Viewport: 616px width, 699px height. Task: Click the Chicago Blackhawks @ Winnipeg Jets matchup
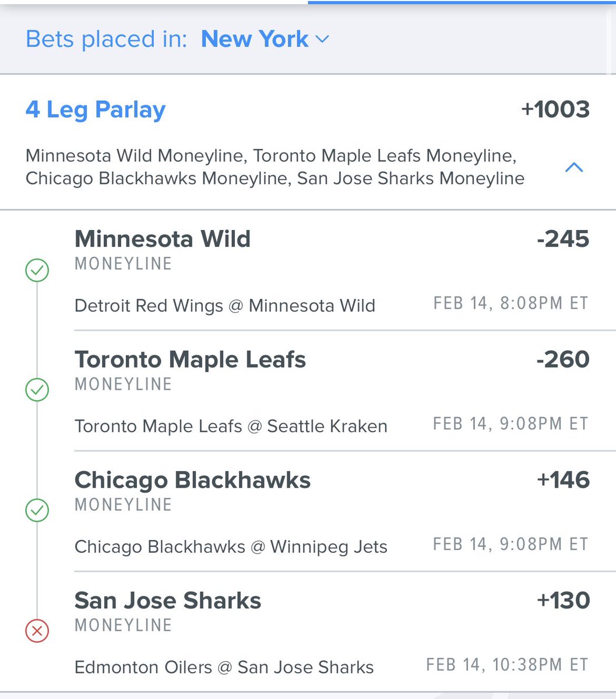point(231,547)
